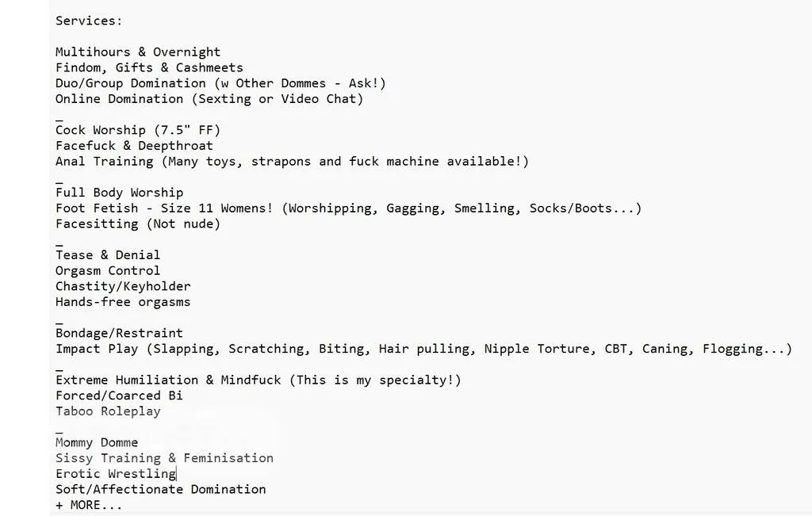
Task: Click the "Tease & Denial" text
Action: 108,255
